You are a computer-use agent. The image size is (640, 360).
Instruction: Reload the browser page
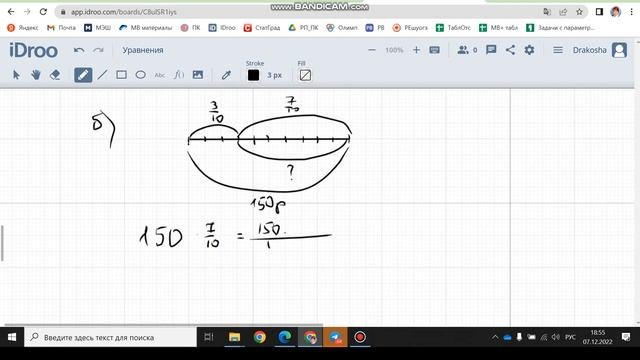pos(43,12)
